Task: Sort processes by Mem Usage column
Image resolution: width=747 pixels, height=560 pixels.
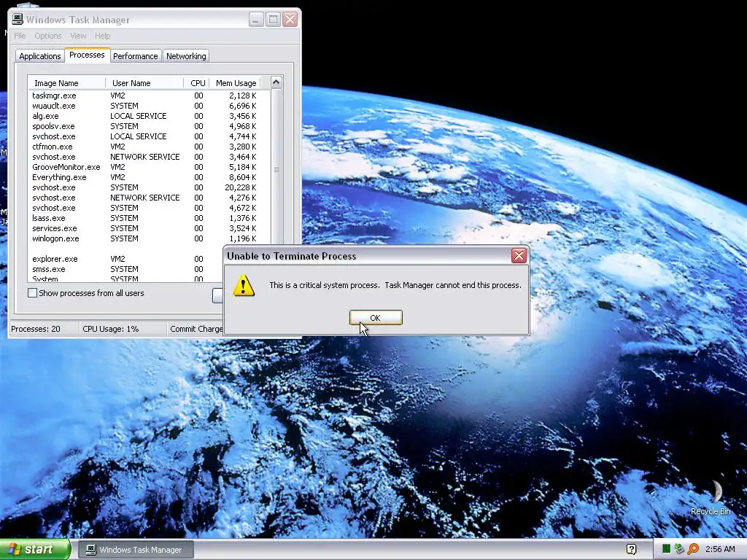Action: point(235,83)
